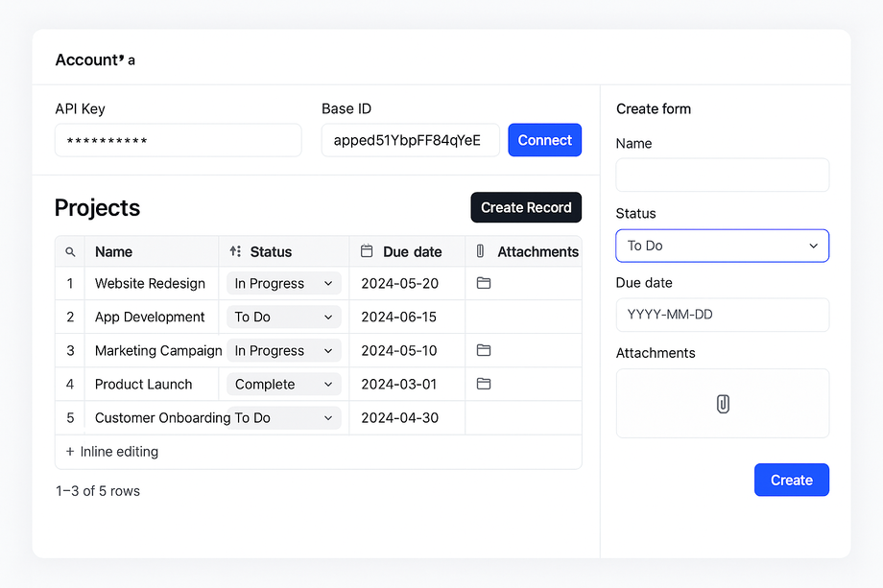
Task: Click the Connect button
Action: pos(544,140)
